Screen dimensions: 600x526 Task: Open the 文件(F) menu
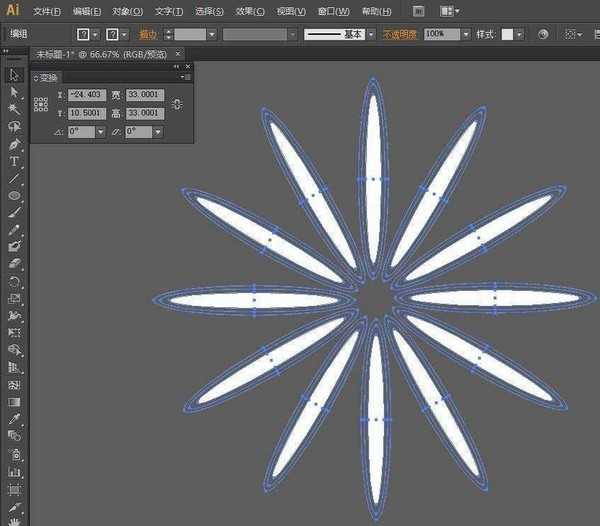point(46,11)
